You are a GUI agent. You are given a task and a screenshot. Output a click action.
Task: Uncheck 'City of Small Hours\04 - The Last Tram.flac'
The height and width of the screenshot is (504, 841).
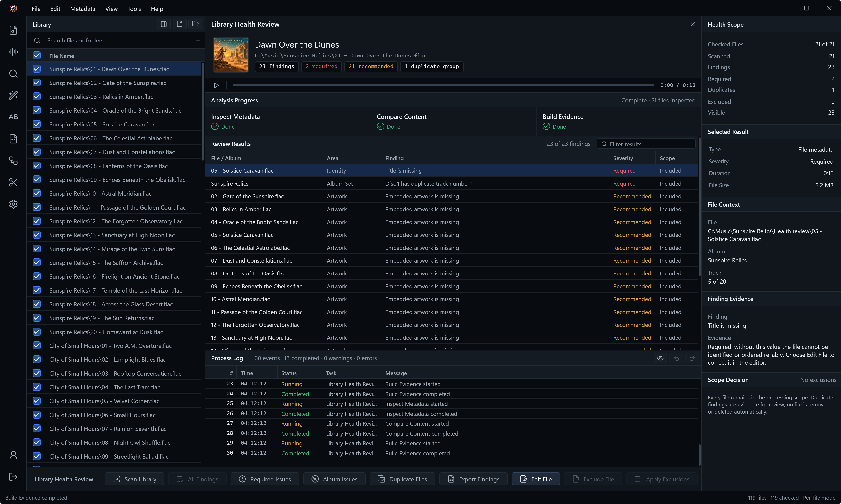coord(37,387)
